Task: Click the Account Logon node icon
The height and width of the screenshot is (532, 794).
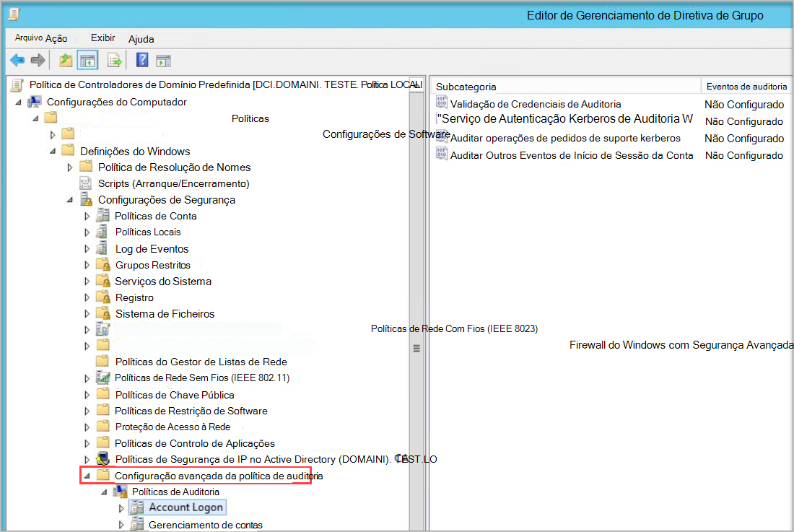Action: tap(136, 507)
